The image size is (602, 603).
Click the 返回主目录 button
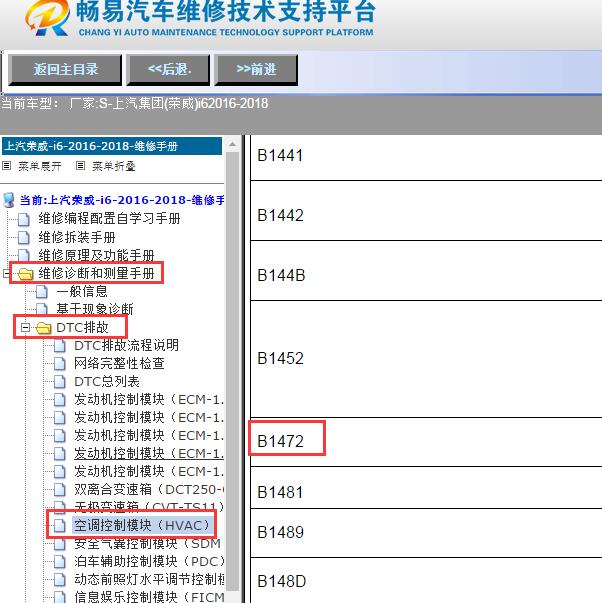tap(65, 70)
